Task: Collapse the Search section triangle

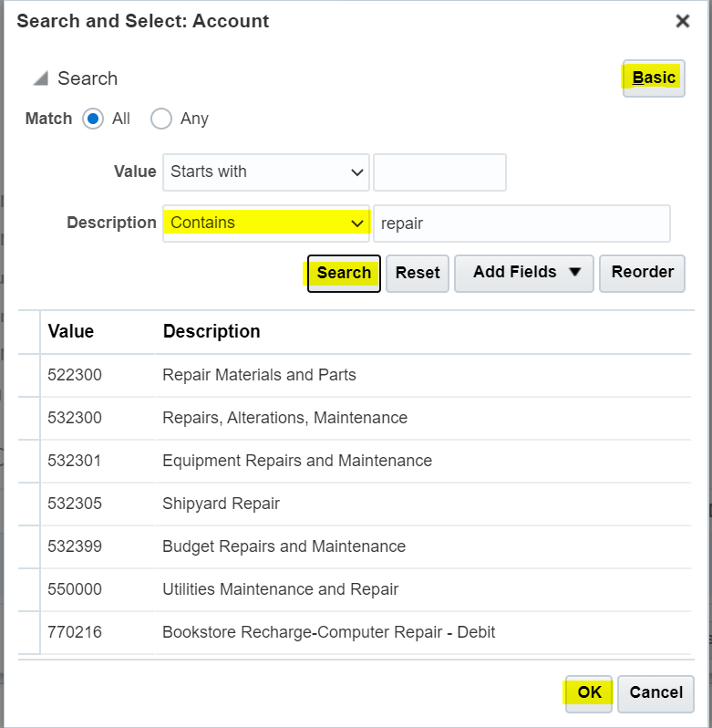Action: [41, 78]
